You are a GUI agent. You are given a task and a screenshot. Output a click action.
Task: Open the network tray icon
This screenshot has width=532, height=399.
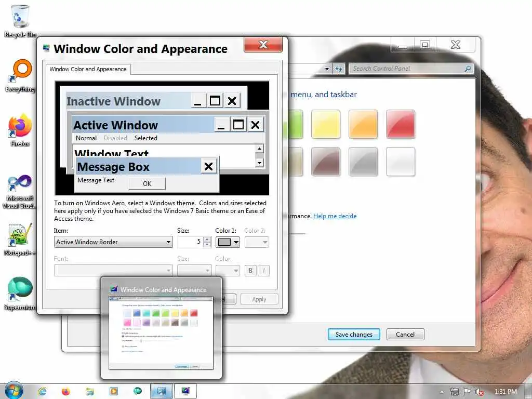[x=454, y=392]
